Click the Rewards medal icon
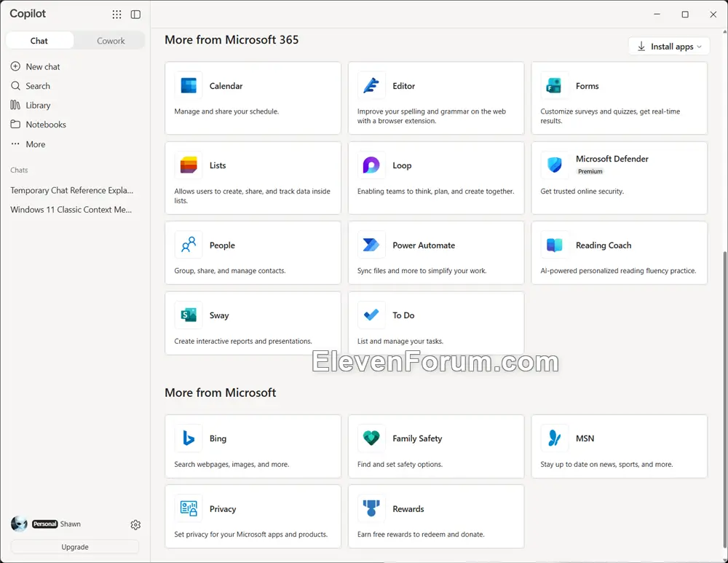Image resolution: width=728 pixels, height=563 pixels. click(371, 508)
